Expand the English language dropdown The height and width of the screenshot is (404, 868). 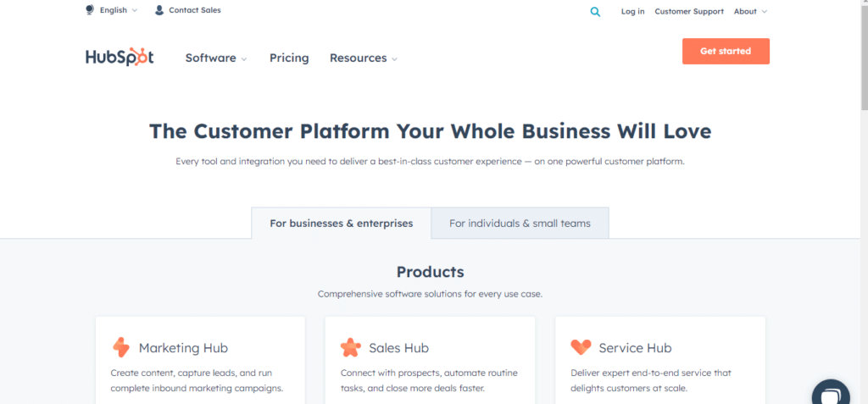[119, 10]
